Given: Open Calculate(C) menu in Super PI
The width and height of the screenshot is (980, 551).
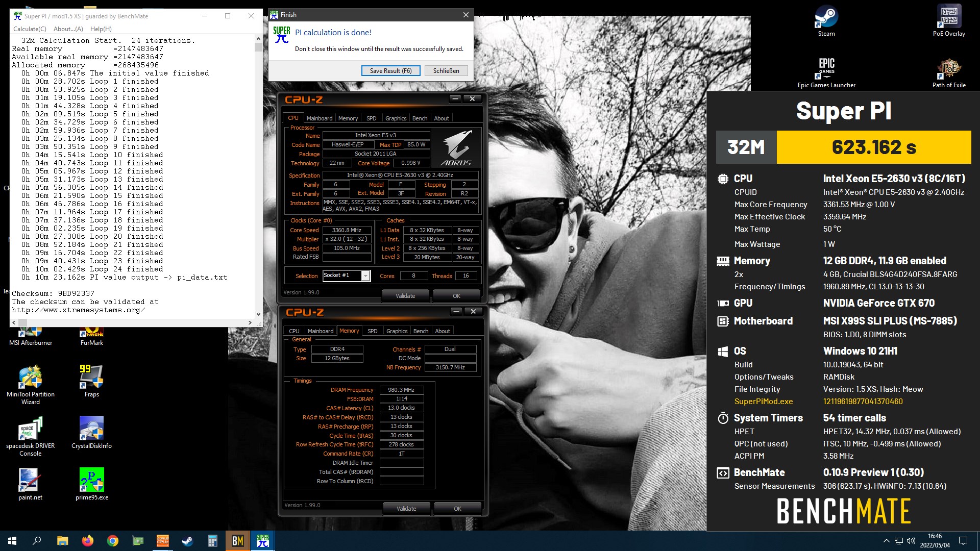Looking at the screenshot, I should pyautogui.click(x=30, y=29).
